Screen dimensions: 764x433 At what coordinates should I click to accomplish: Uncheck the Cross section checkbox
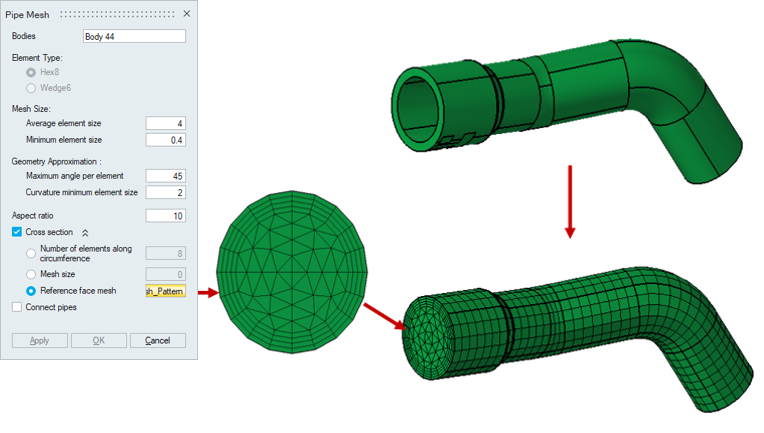click(17, 232)
